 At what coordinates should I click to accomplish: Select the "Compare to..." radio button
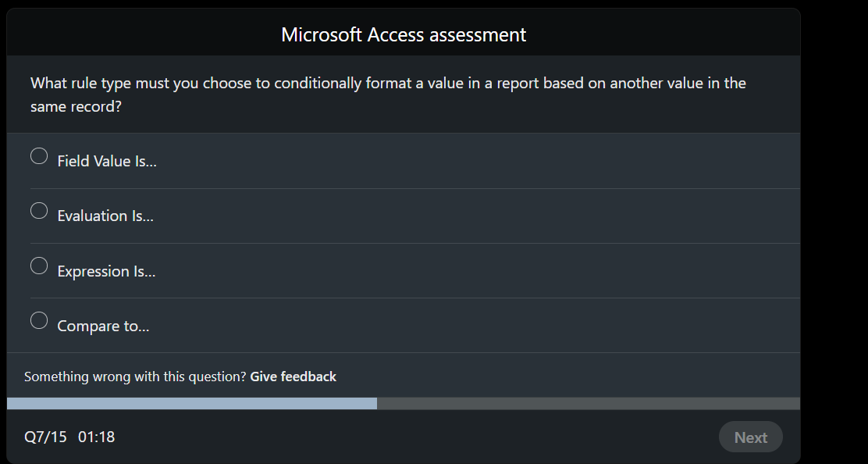click(39, 320)
